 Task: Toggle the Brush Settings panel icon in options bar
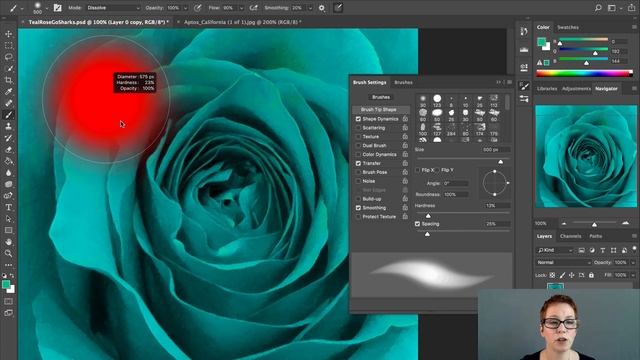(58, 8)
